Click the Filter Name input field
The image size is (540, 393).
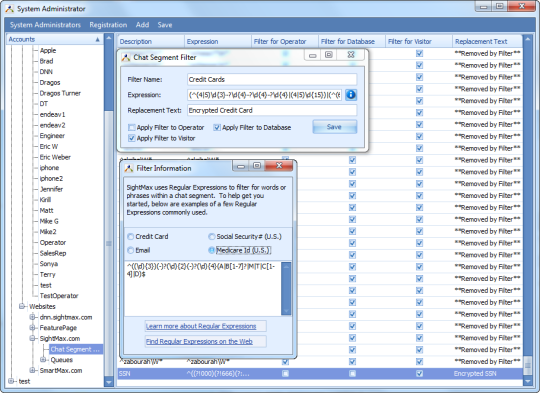pyautogui.click(x=272, y=80)
